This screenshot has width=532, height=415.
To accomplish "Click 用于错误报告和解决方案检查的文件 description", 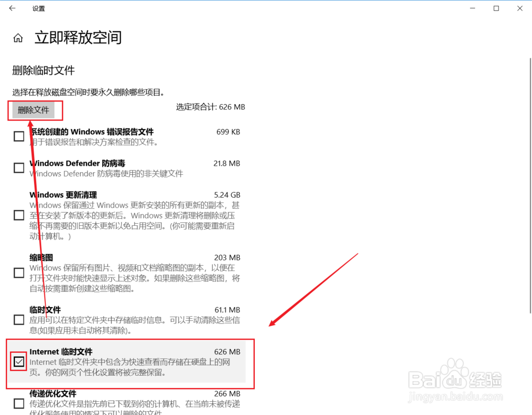I will (x=94, y=142).
